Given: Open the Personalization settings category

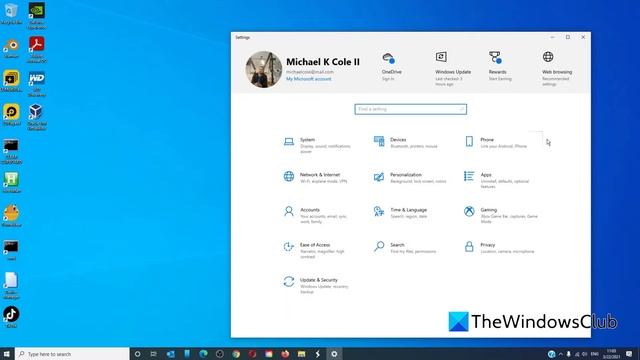Looking at the screenshot, I should pyautogui.click(x=410, y=178).
